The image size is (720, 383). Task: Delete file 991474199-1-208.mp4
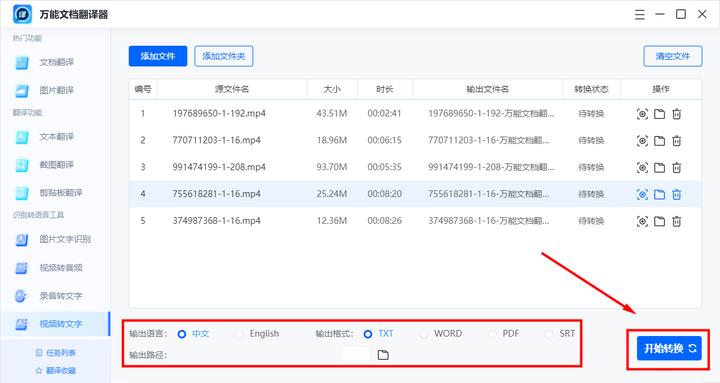[676, 167]
